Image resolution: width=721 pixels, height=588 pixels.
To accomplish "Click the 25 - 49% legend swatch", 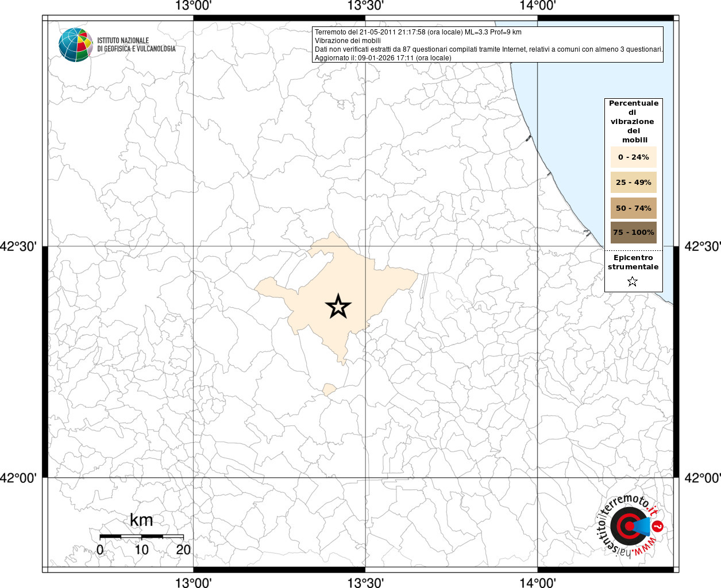I will pyautogui.click(x=633, y=182).
